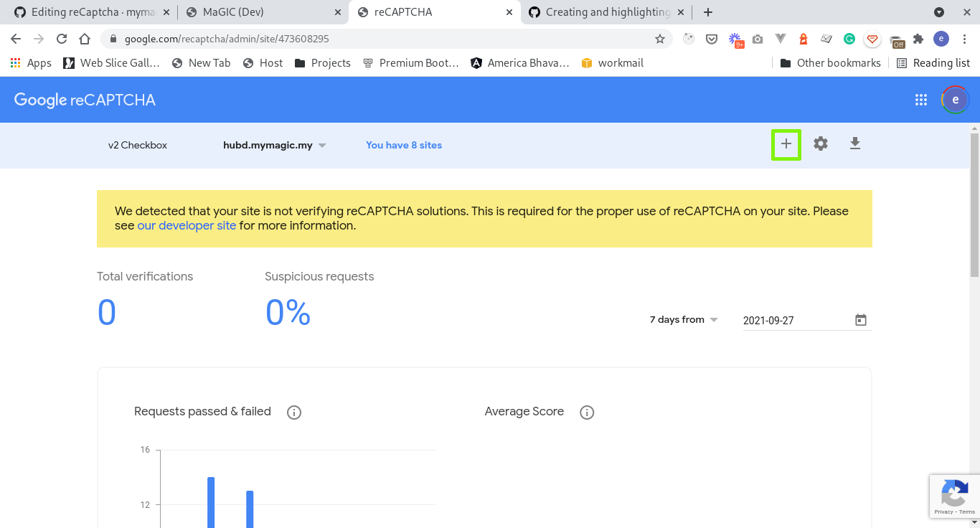
Task: Open the 7 days from dropdown
Action: 682,319
